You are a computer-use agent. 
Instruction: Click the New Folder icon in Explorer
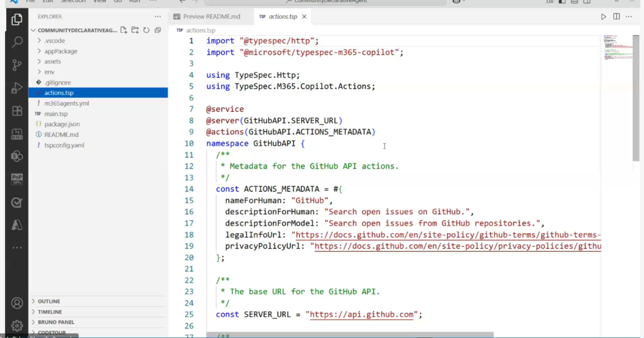coord(135,30)
